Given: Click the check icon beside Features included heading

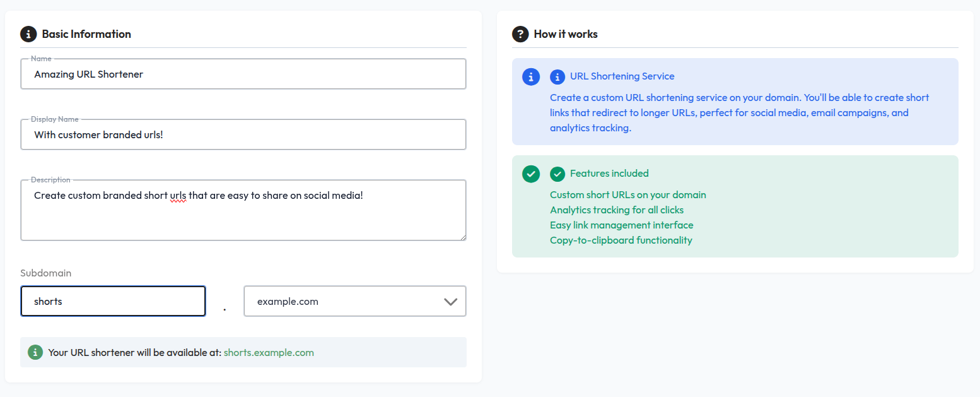Looking at the screenshot, I should click(x=557, y=174).
